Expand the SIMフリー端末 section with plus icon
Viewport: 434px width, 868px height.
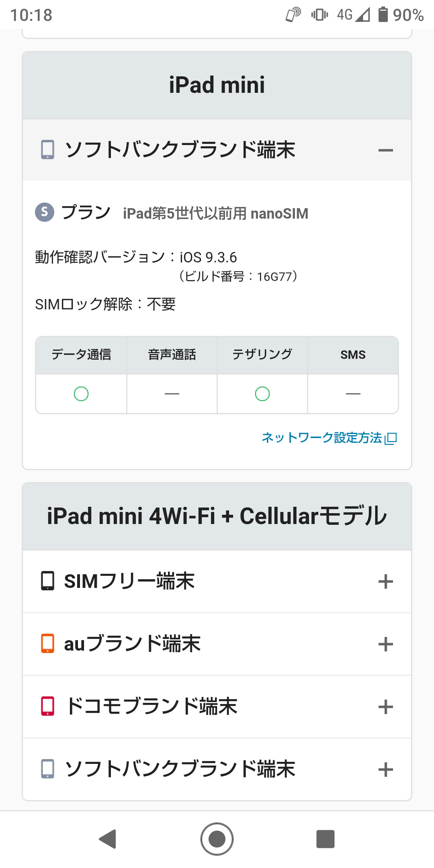click(x=385, y=581)
